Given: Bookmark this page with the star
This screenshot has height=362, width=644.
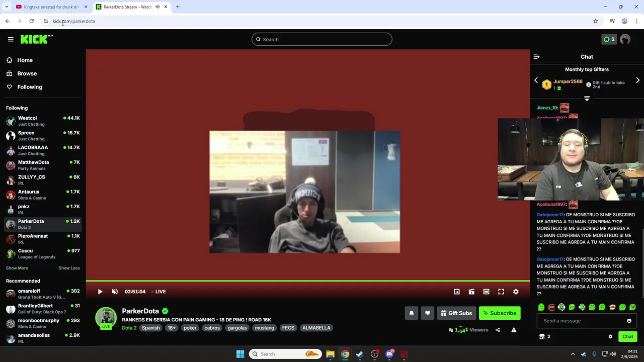Looking at the screenshot, I should pos(596,21).
